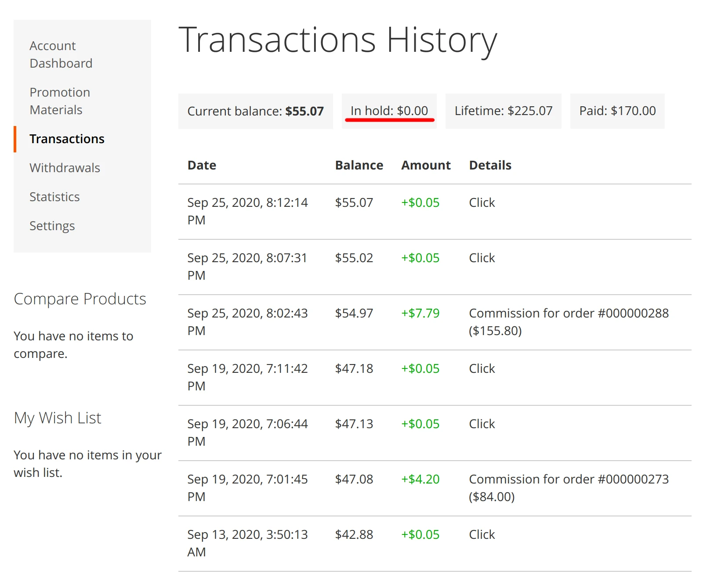Open the Withdrawals page

point(65,167)
